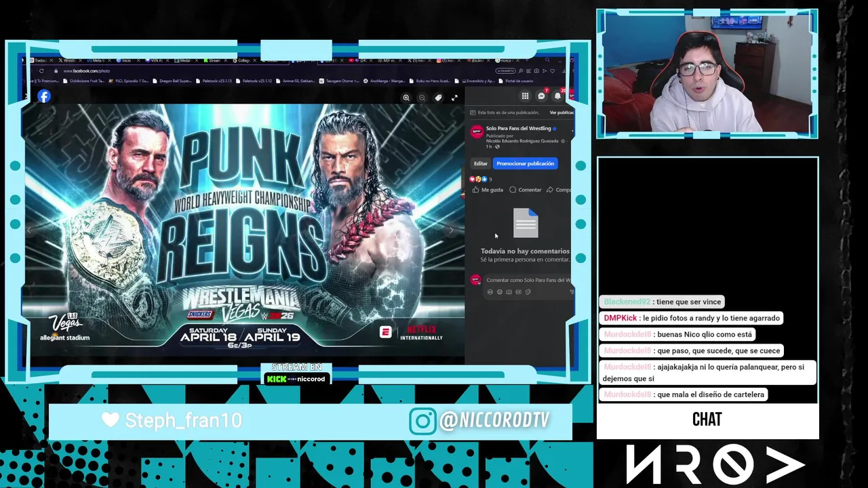868x488 pixels.
Task: Open Paletools v25.1.12 bookmark
Action: click(x=254, y=81)
